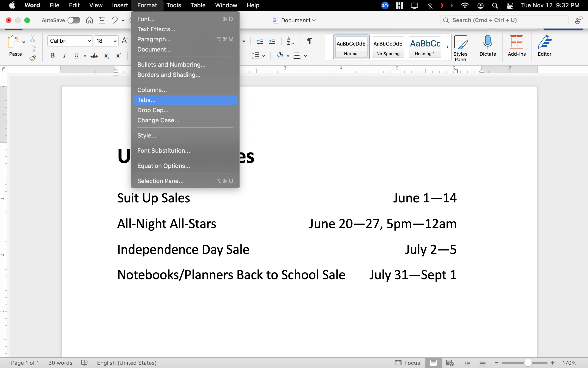This screenshot has width=588, height=368.
Task: Apply Strikethrough formatting
Action: tap(94, 56)
